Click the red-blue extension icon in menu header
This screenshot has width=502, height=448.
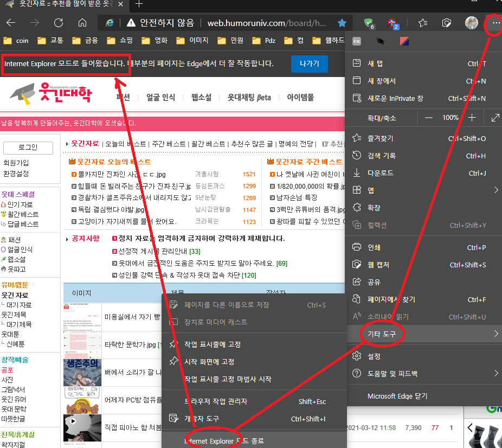pos(404,41)
